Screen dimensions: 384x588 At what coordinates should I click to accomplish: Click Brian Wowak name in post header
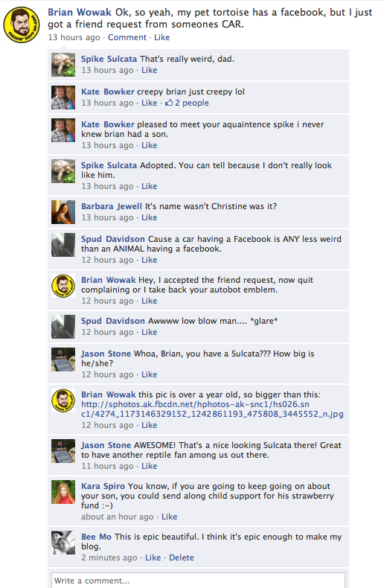(x=80, y=13)
